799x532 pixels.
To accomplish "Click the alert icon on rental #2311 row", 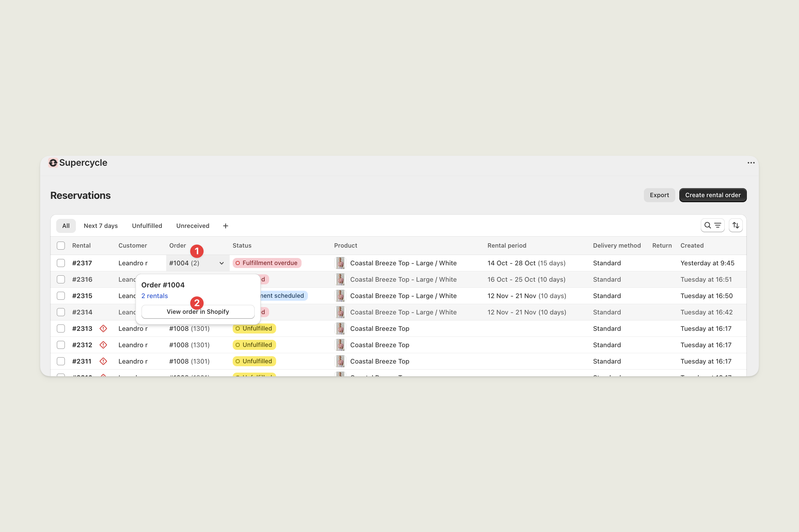I will click(x=103, y=361).
